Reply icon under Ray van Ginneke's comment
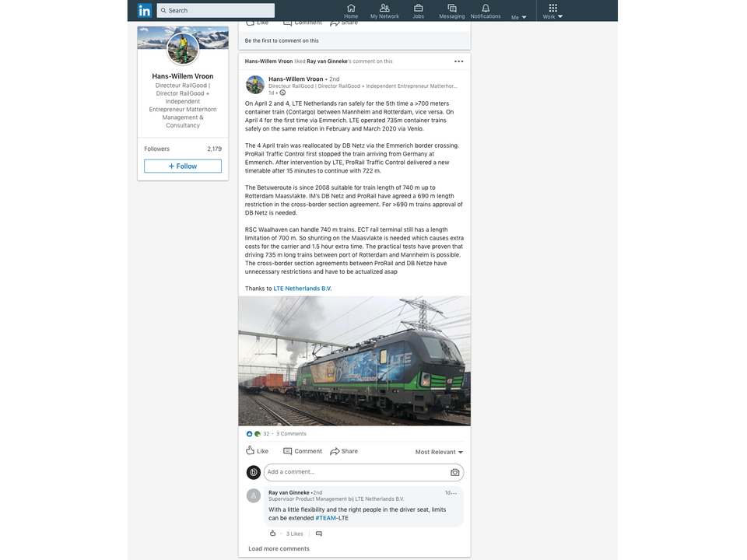The width and height of the screenshot is (747, 560). pos(319,534)
